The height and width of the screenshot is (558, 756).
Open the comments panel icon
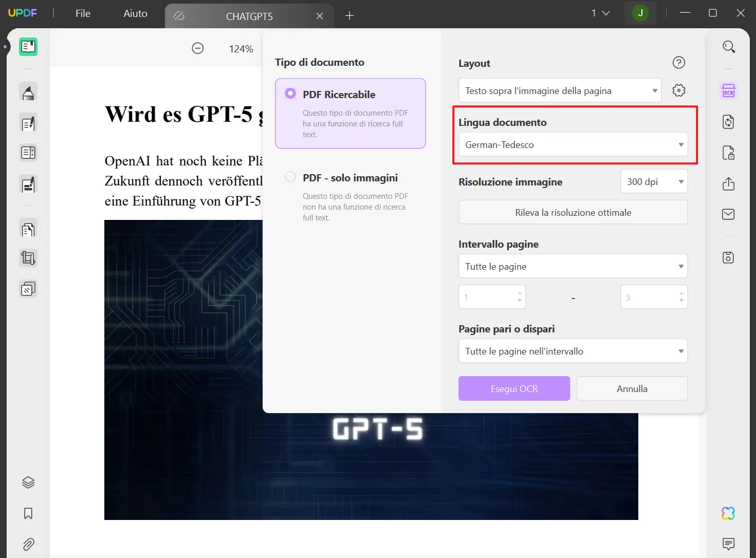(729, 544)
